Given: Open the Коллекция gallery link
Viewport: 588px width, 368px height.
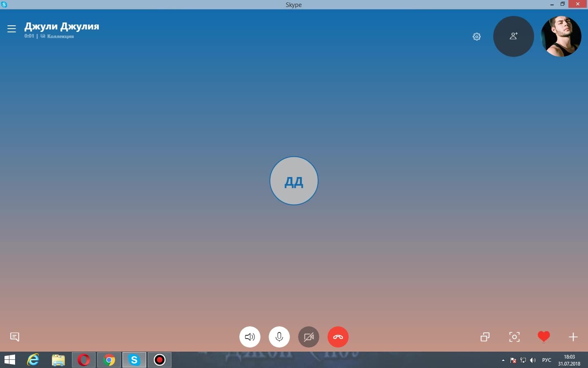Looking at the screenshot, I should (60, 36).
